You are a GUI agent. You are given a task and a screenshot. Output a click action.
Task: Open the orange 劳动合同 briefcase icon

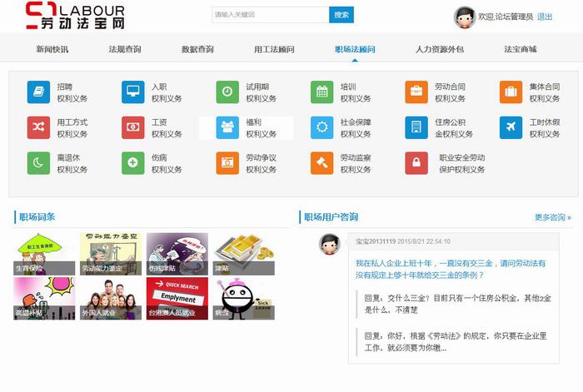[x=416, y=92]
